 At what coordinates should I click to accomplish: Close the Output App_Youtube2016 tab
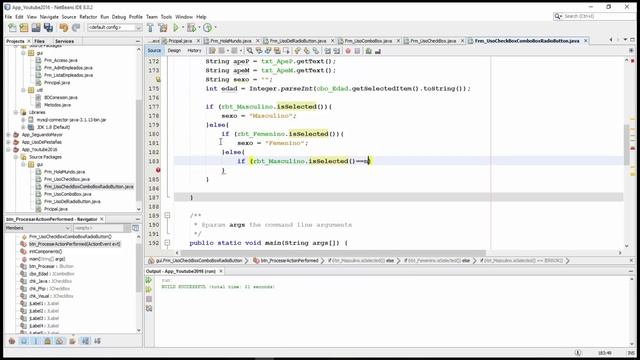tap(221, 271)
